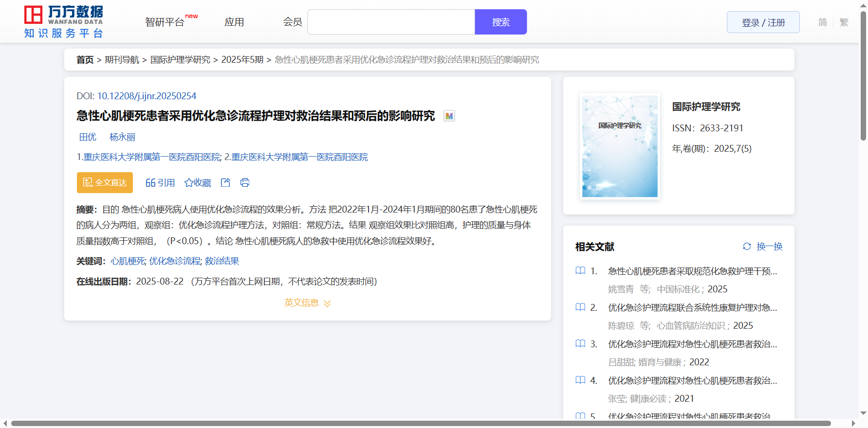The image size is (868, 428).
Task: Focus the search input field
Action: (x=391, y=22)
